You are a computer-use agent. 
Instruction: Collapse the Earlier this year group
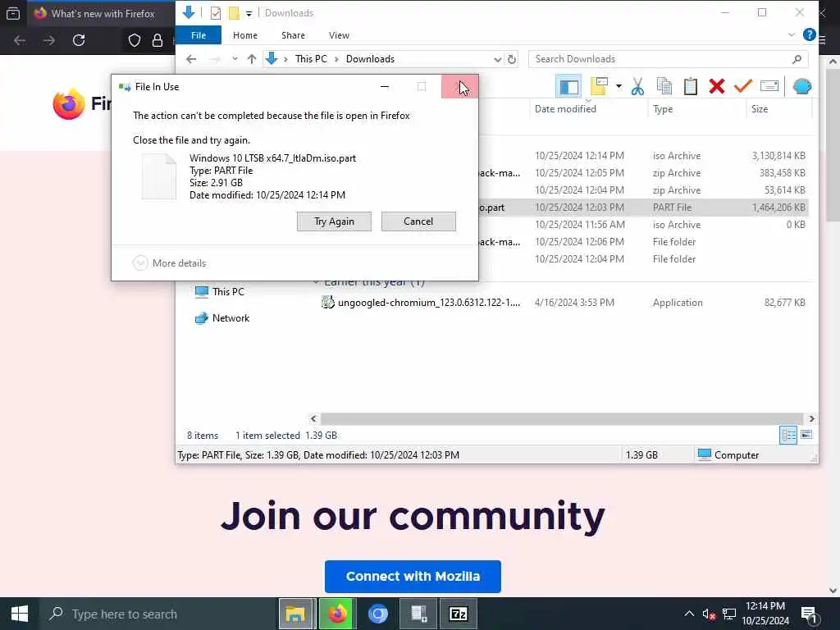(316, 282)
